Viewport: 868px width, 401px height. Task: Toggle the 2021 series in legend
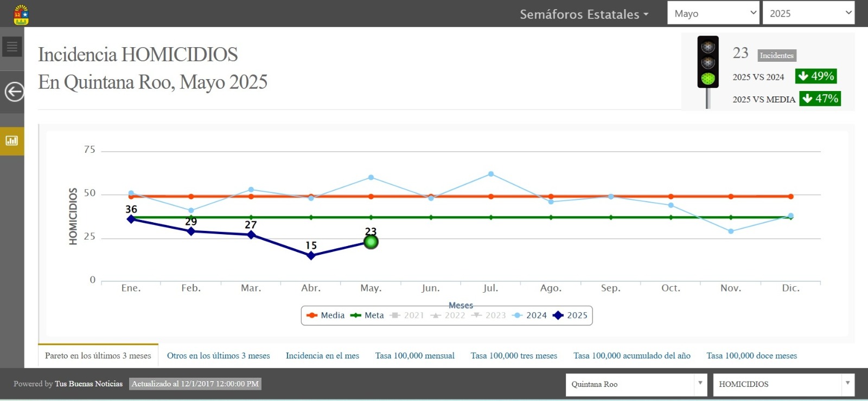407,315
